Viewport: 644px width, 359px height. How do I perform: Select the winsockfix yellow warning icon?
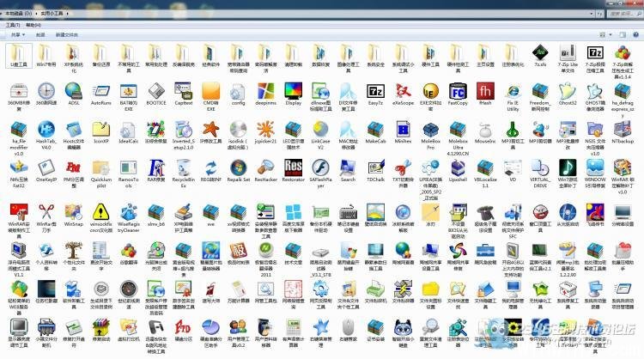101,212
